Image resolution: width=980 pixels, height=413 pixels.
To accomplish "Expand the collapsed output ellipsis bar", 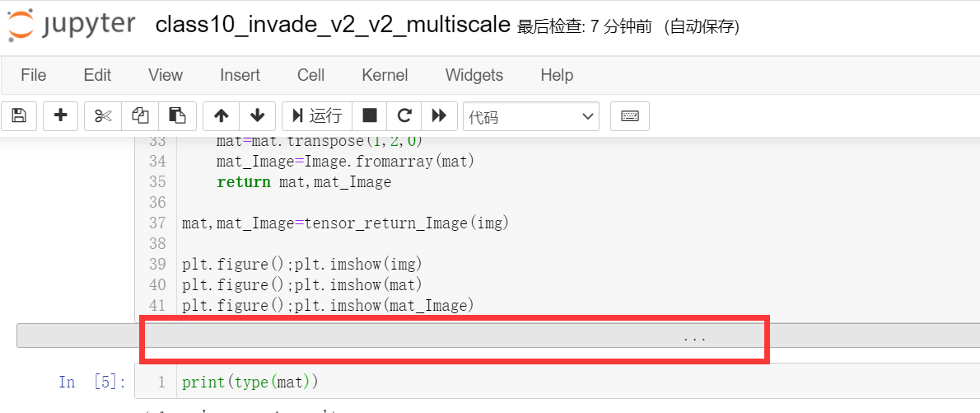I will 694,337.
